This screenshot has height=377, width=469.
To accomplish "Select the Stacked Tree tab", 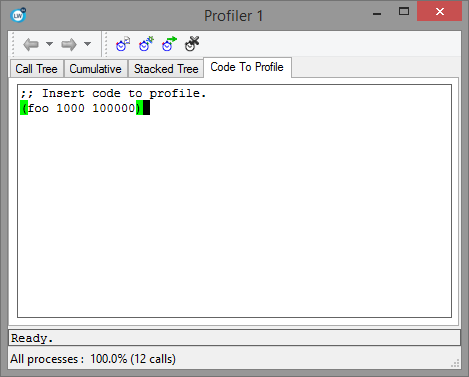I will click(x=166, y=69).
